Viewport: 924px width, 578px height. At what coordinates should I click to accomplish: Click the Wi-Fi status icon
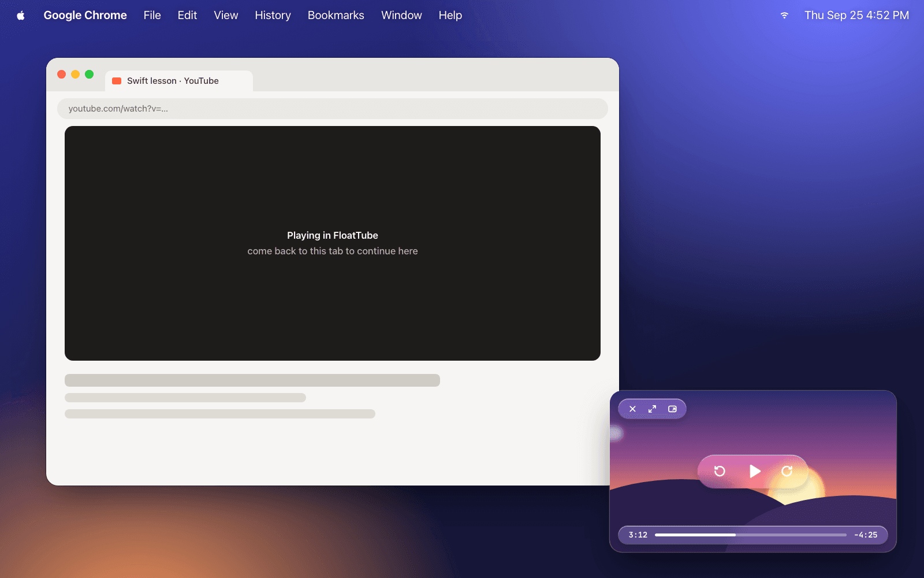tap(784, 16)
